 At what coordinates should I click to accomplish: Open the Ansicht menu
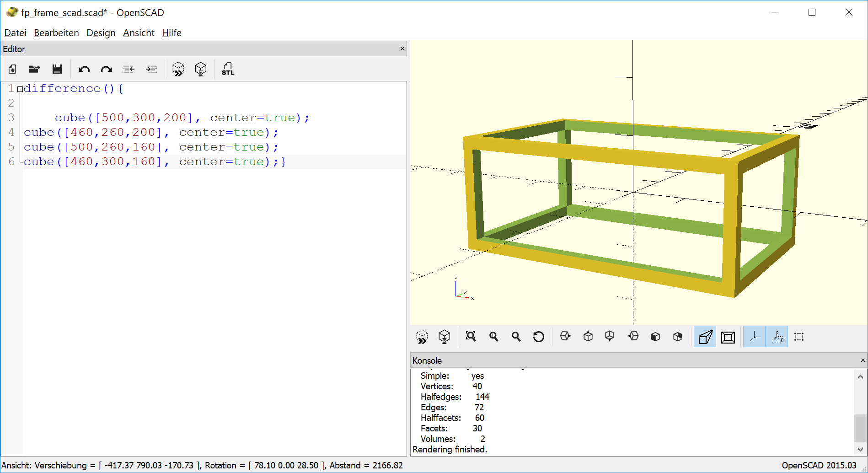(x=138, y=32)
